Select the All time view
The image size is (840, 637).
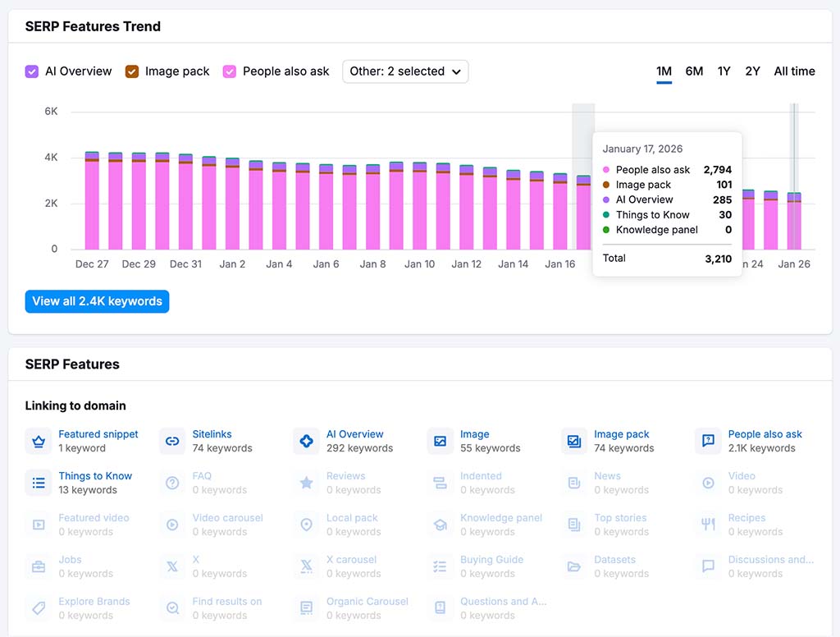pos(794,71)
